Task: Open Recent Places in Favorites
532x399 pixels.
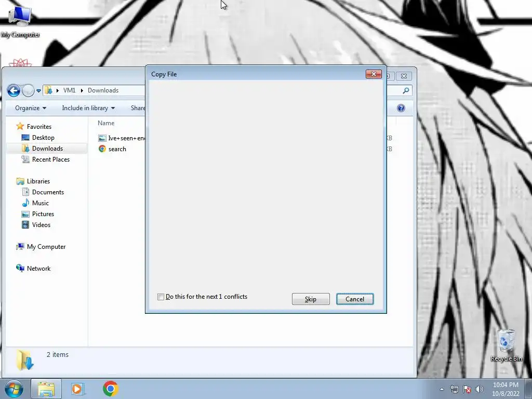Action: pos(51,159)
